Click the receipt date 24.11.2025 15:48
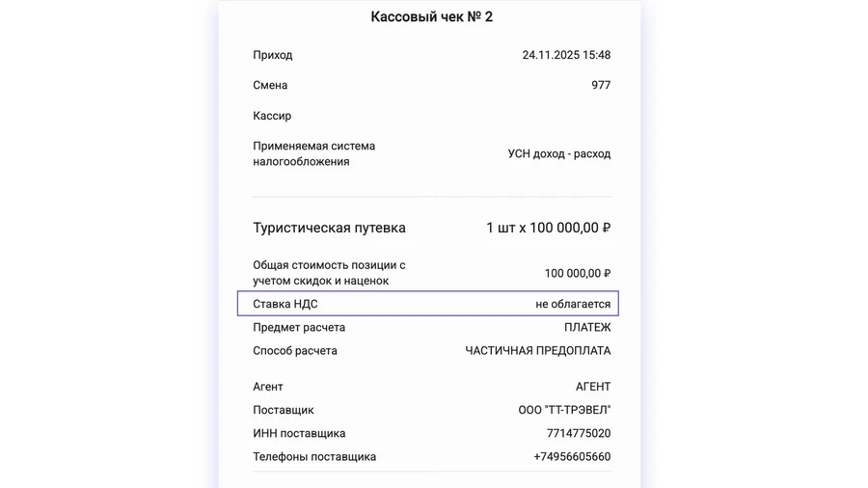 (566, 56)
